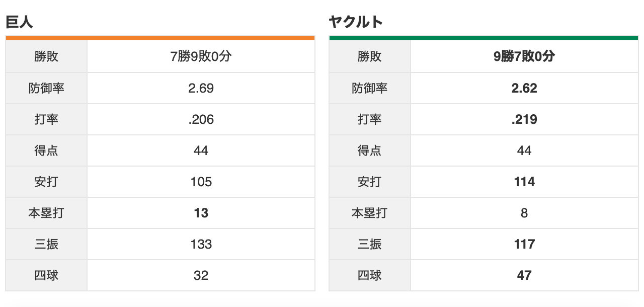
Task: Click 巨人 三振 value 133
Action: click(201, 245)
